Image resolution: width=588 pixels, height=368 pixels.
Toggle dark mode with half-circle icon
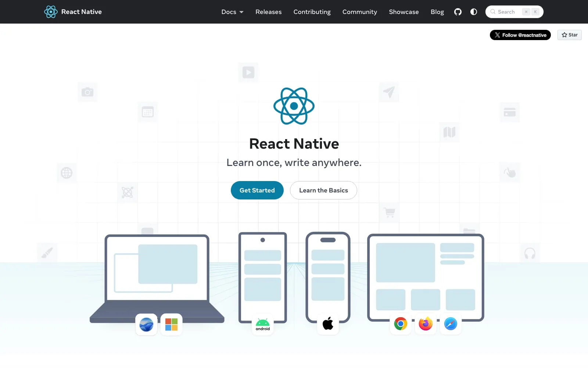point(474,12)
